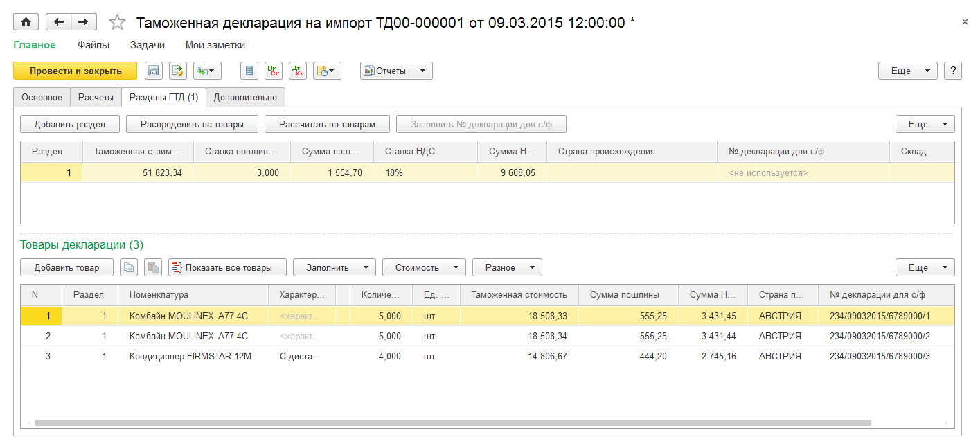980x446 pixels.
Task: Click the Home icon button
Action: (26, 22)
